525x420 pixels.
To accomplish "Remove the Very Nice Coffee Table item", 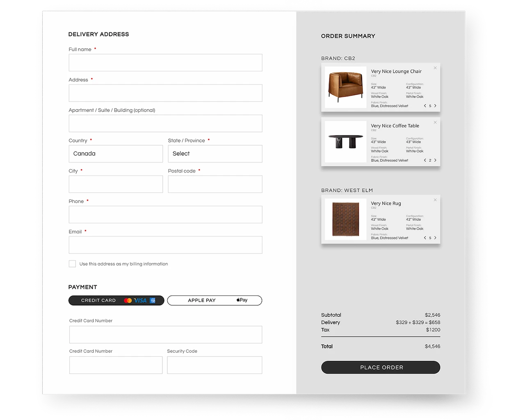I will [435, 123].
